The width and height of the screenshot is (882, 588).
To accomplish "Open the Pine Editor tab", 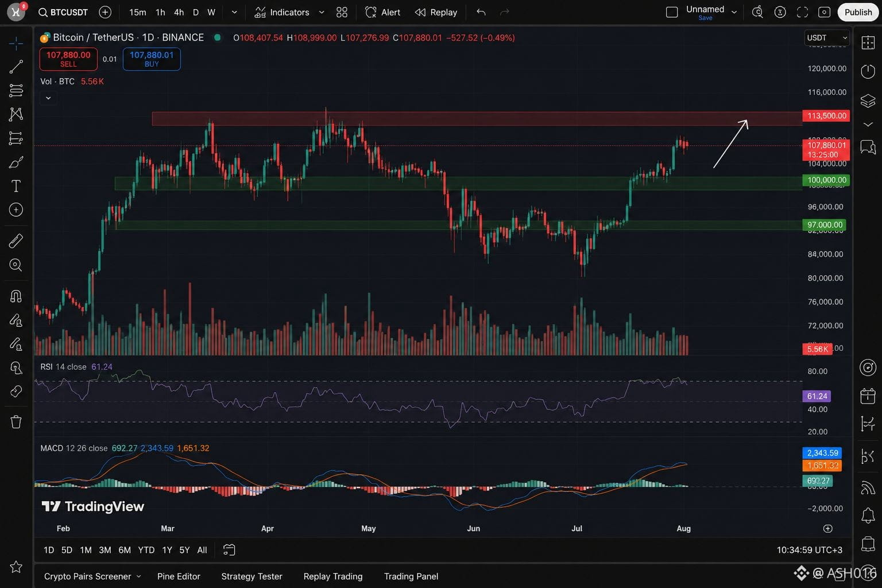I will pyautogui.click(x=179, y=577).
